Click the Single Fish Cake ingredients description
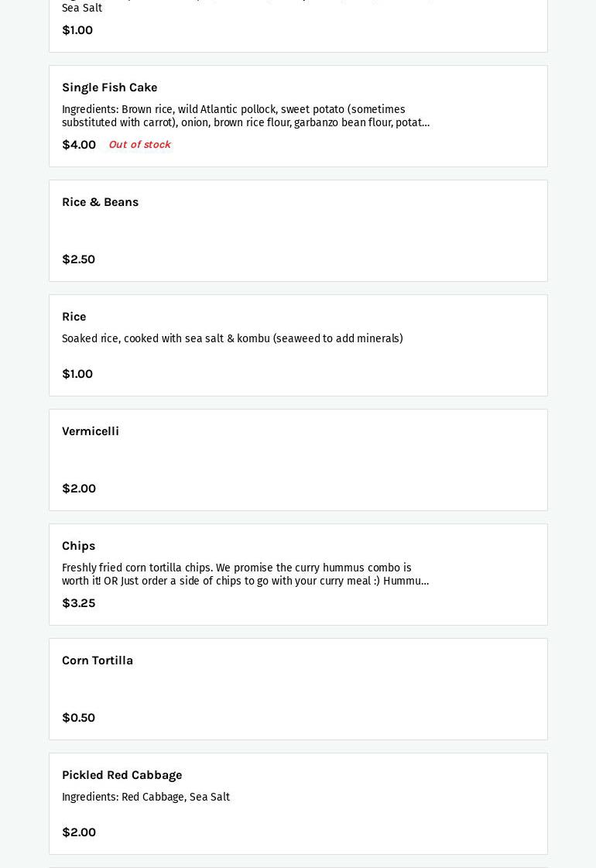This screenshot has width=596, height=868. [245, 116]
